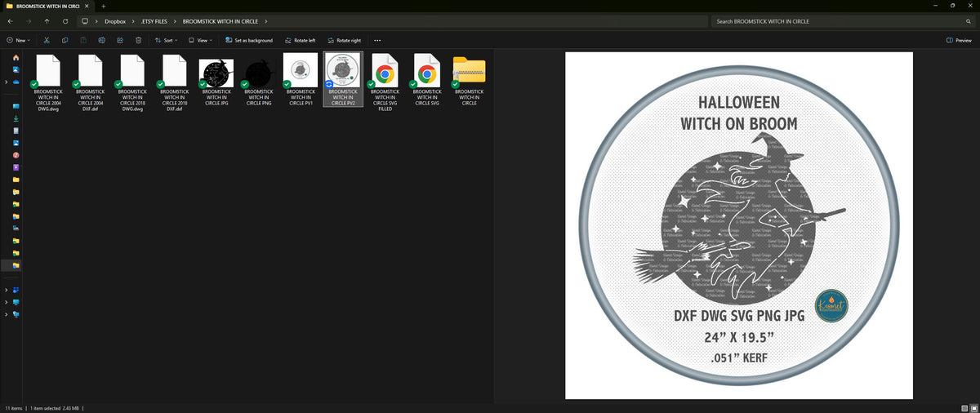980x413 pixels.
Task: Go to .ETSY FILES in the breadcrumb
Action: [155, 21]
